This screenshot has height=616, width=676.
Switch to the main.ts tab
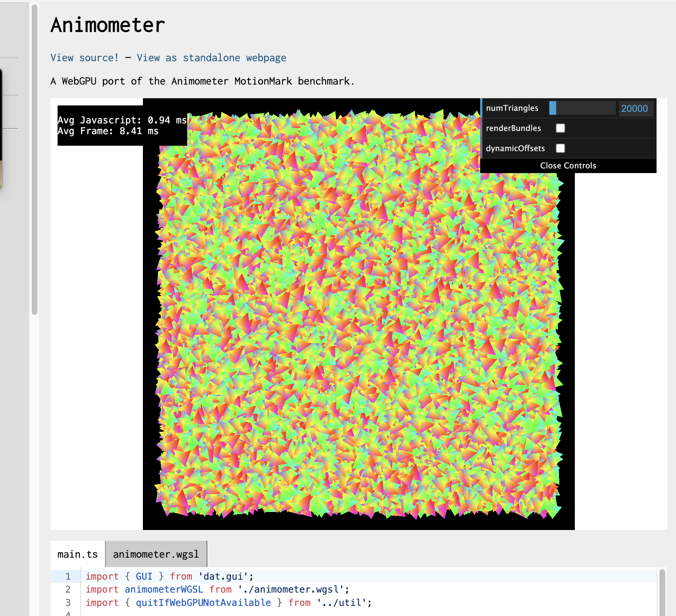pyautogui.click(x=77, y=554)
